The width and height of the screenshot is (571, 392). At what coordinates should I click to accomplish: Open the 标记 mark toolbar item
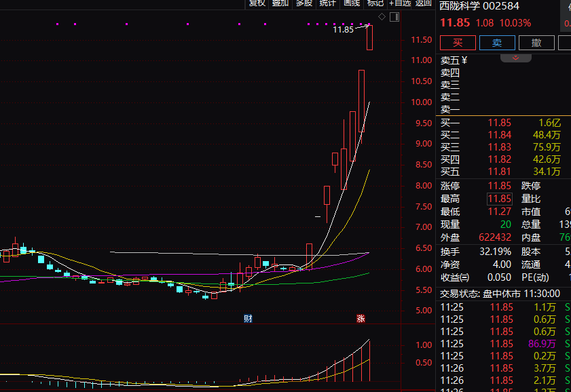[375, 3]
